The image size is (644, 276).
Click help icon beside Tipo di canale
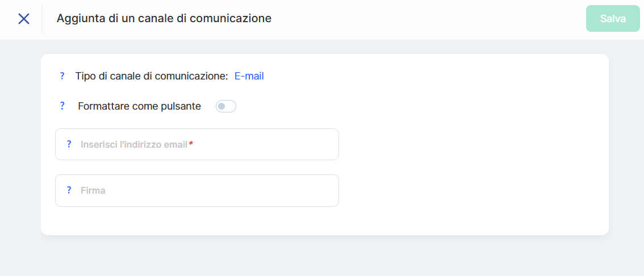point(62,76)
